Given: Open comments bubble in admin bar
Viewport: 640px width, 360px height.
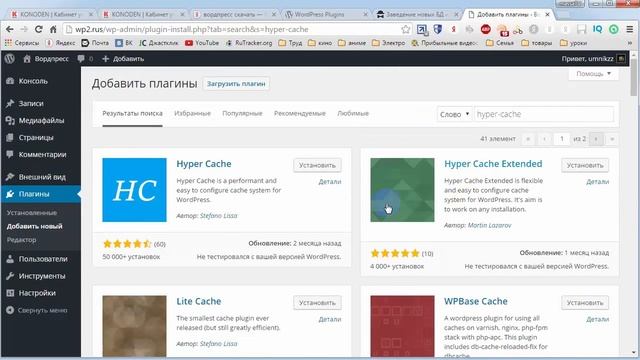Looking at the screenshot, I should click(x=84, y=59).
